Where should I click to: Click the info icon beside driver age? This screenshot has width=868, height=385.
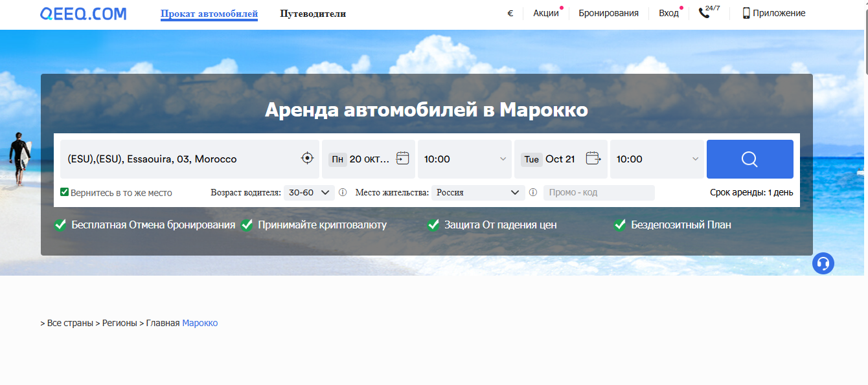pos(343,193)
